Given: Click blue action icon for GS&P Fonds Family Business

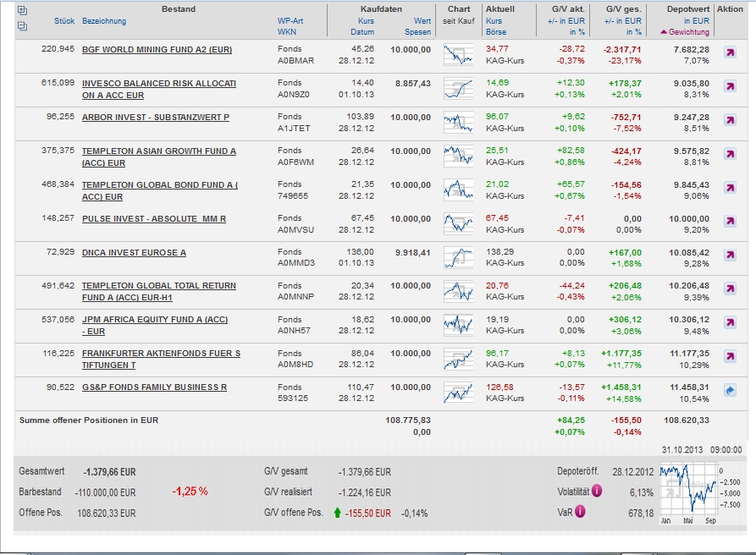Looking at the screenshot, I should tap(730, 391).
